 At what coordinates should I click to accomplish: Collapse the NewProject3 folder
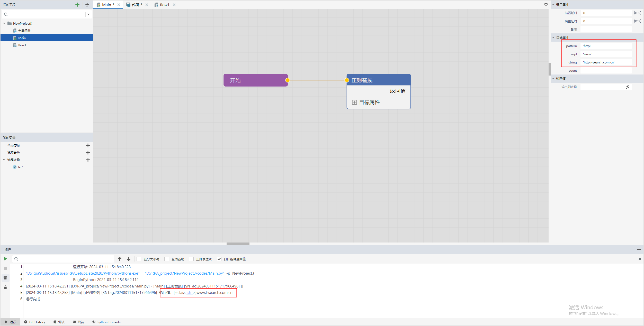[x=4, y=23]
